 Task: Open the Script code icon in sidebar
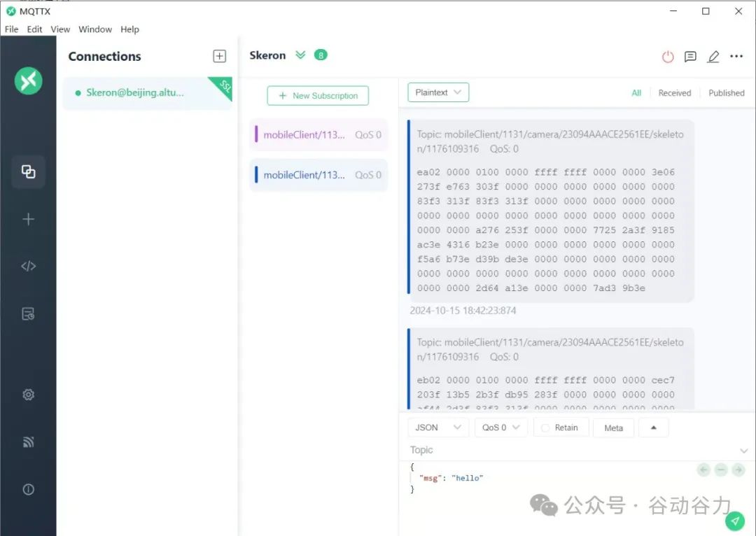pos(28,266)
